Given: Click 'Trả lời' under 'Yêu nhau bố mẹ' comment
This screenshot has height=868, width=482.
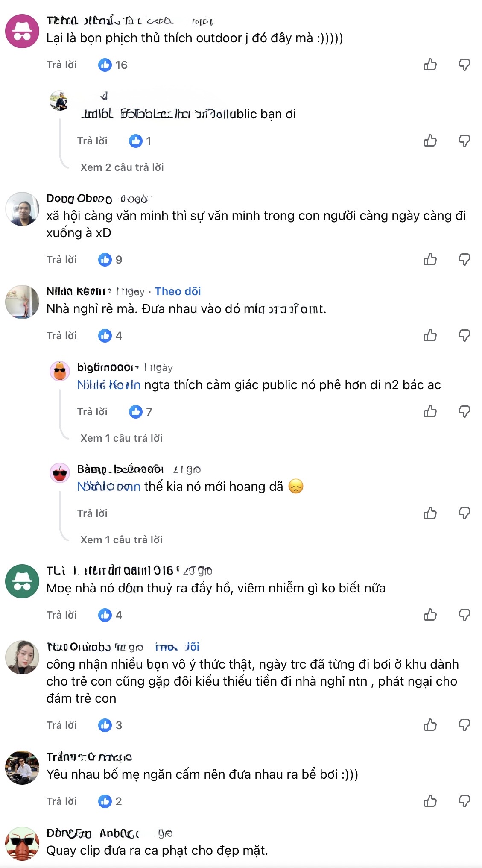Looking at the screenshot, I should coord(61,801).
